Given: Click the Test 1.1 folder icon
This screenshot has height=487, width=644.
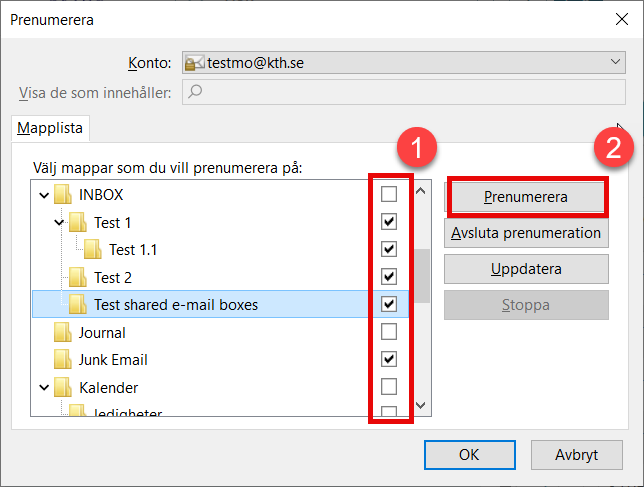Looking at the screenshot, I should (x=93, y=249).
